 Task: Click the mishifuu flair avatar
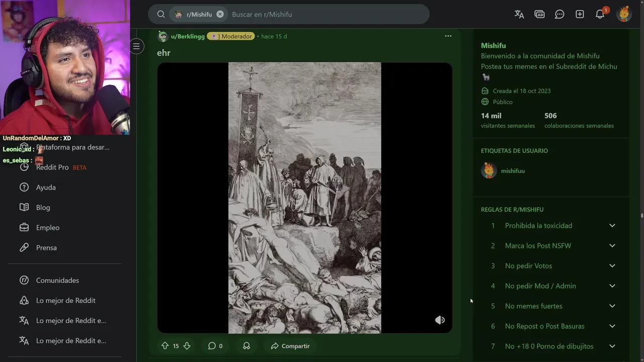click(489, 170)
